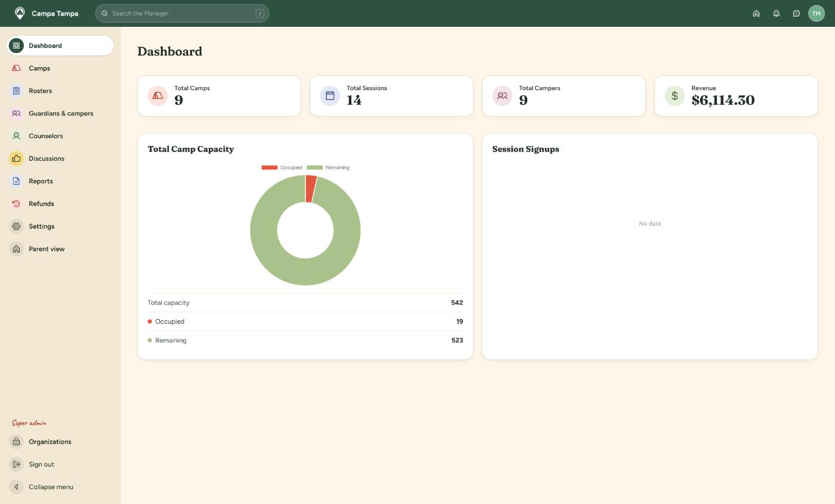This screenshot has height=504, width=835.
Task: Click the Sign out door icon
Action: (x=16, y=465)
